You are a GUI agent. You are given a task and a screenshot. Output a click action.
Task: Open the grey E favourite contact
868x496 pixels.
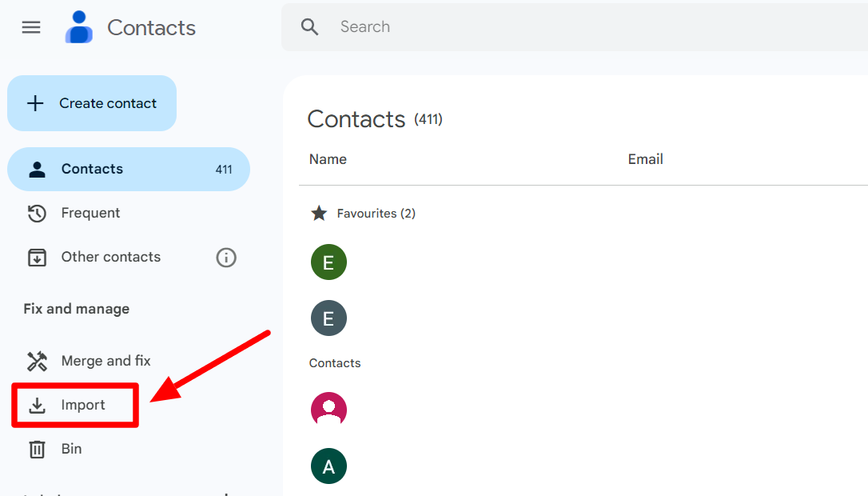[x=328, y=318]
